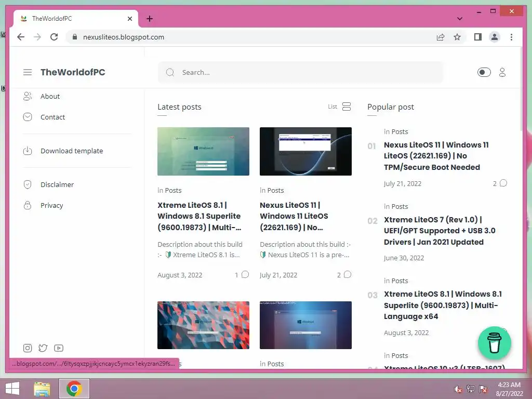The width and height of the screenshot is (532, 399).
Task: Click 'in Posts' label above popular post 02
Action: (396, 206)
